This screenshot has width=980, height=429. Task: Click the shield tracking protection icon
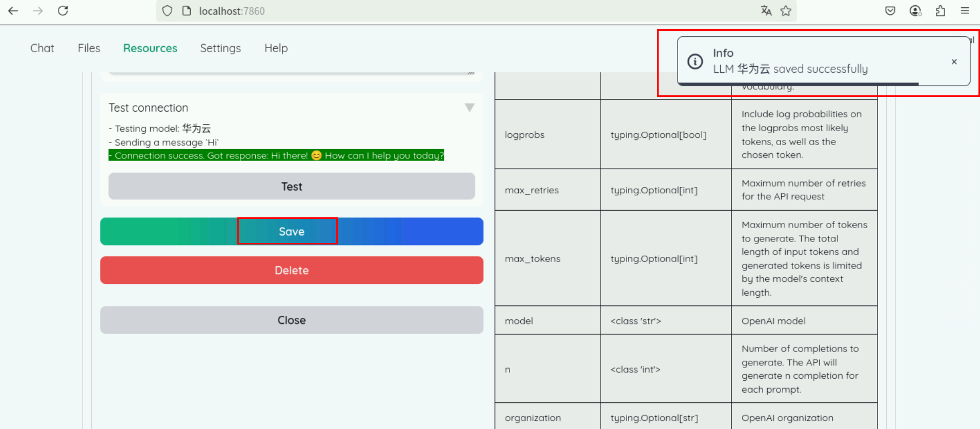tap(167, 11)
